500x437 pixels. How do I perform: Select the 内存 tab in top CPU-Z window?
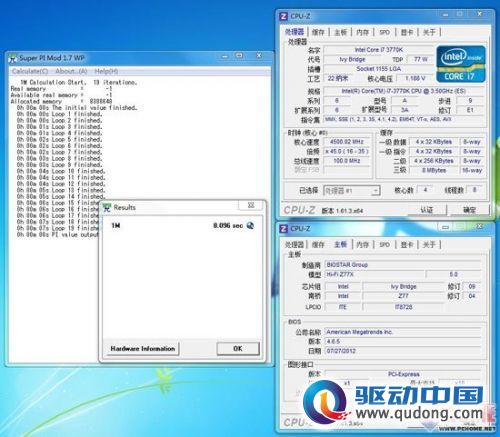pyautogui.click(x=363, y=32)
